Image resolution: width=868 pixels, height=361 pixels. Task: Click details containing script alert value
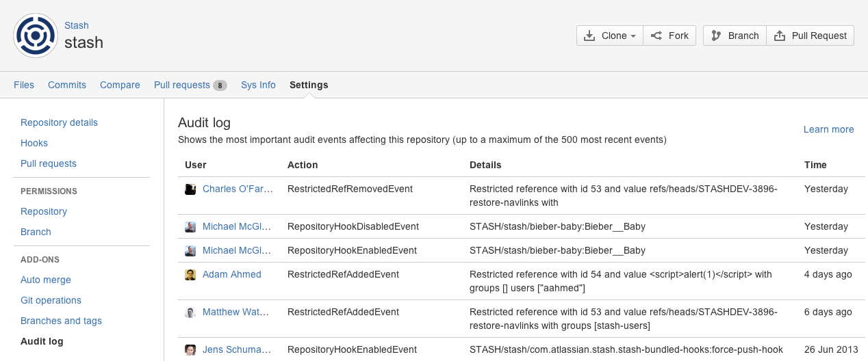[x=621, y=281]
